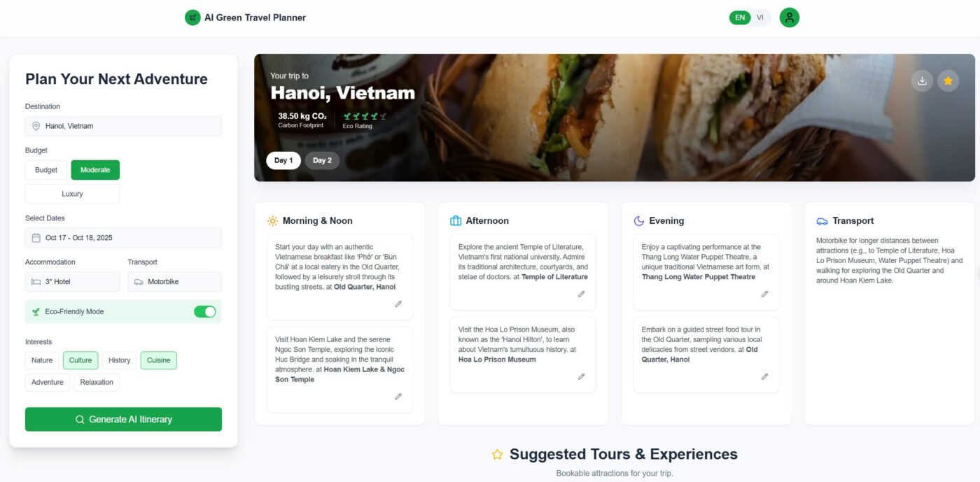Switch language to VI

(x=760, y=17)
